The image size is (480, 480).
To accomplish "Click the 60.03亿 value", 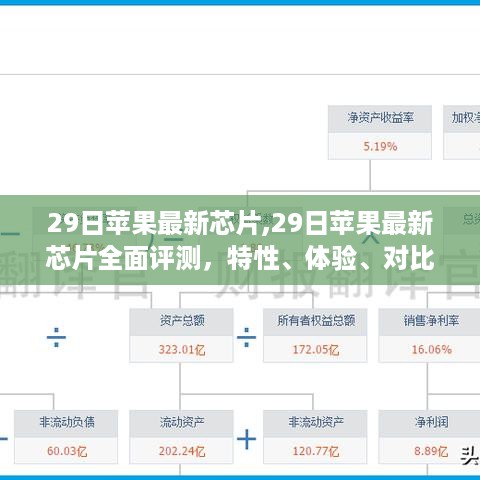I will pos(67,451).
